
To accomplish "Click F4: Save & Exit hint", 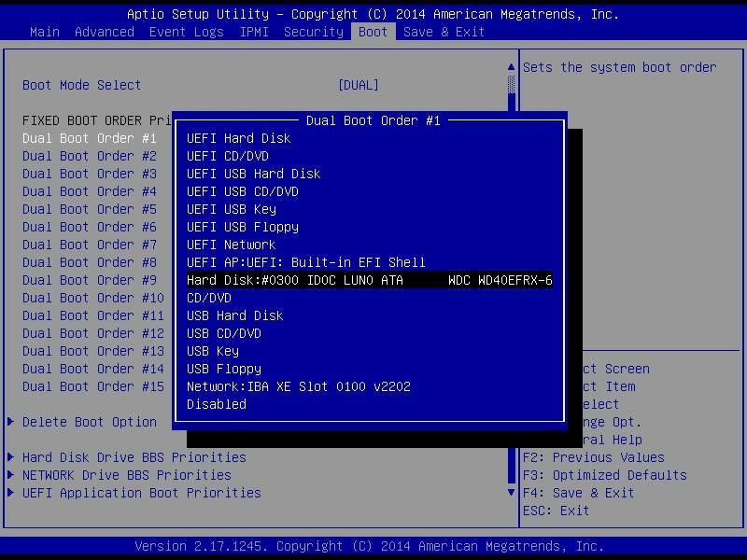I will tap(578, 493).
